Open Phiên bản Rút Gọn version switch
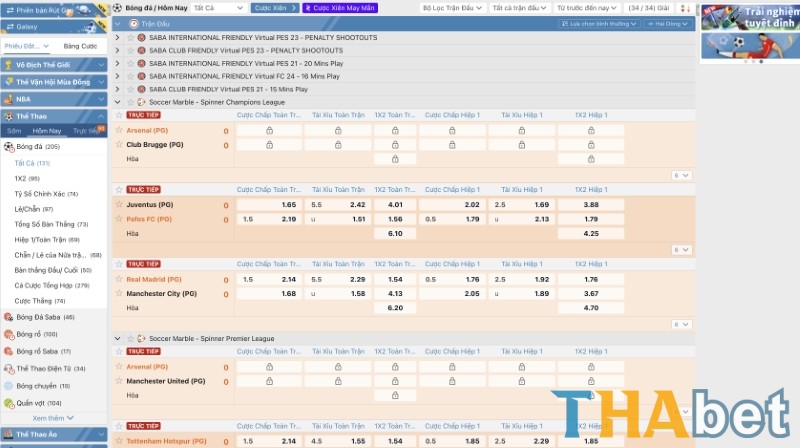 pyautogui.click(x=53, y=10)
